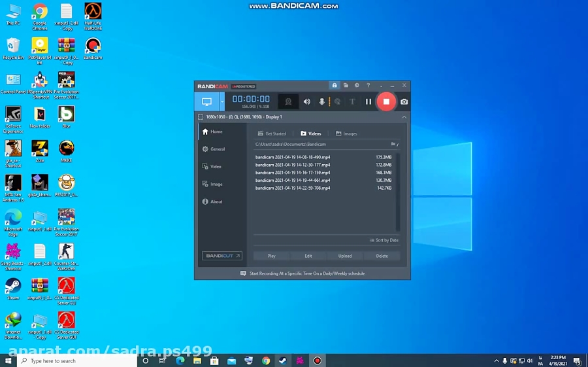The height and width of the screenshot is (367, 588).
Task: Take a screenshot with the camera icon
Action: click(x=404, y=101)
